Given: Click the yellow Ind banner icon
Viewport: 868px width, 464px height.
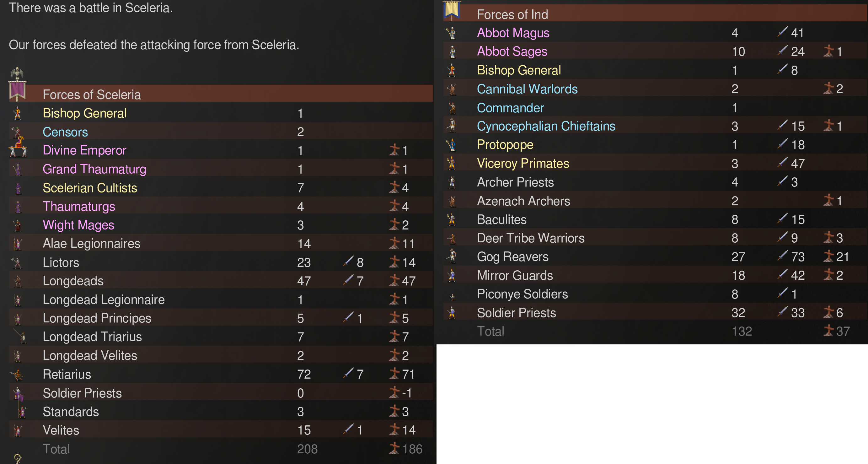Looking at the screenshot, I should tap(452, 10).
